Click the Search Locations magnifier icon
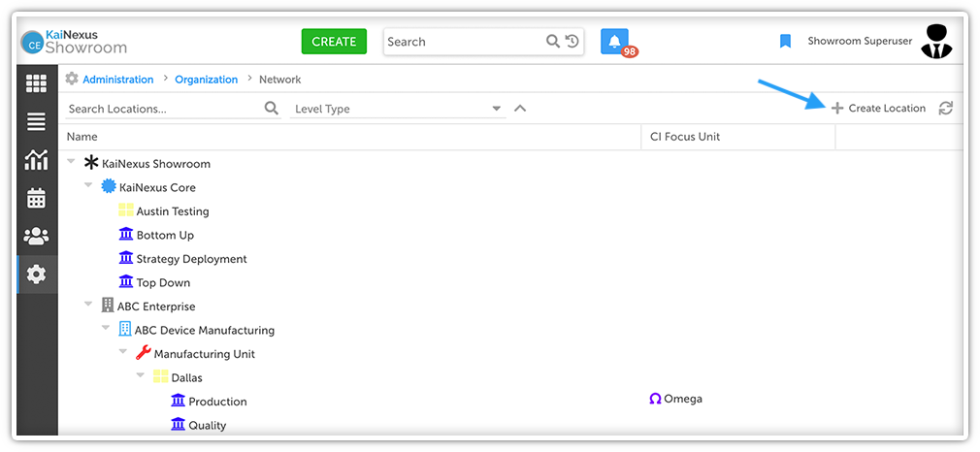The height and width of the screenshot is (452, 980). pos(272,109)
